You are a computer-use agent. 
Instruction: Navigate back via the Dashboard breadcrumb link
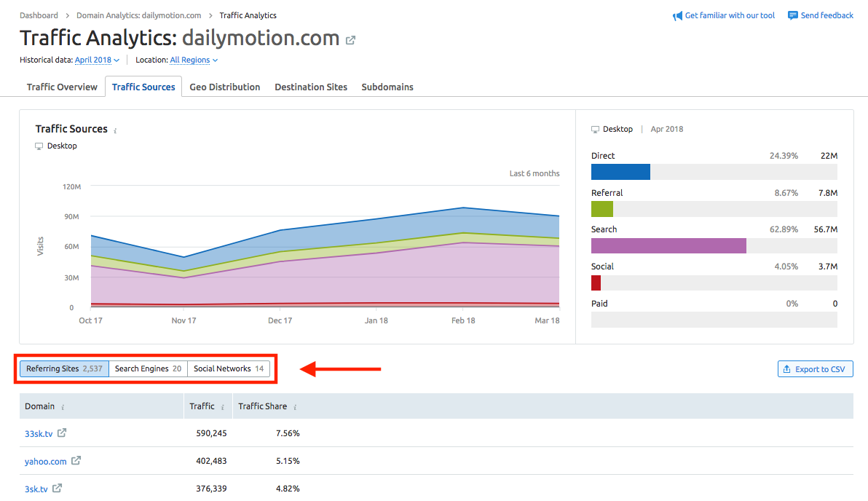[39, 15]
